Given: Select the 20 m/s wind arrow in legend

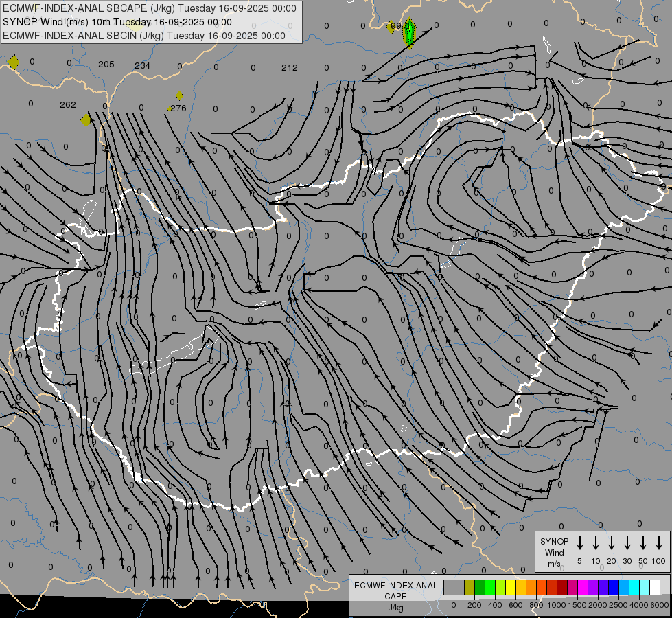Looking at the screenshot, I should 612,543.
